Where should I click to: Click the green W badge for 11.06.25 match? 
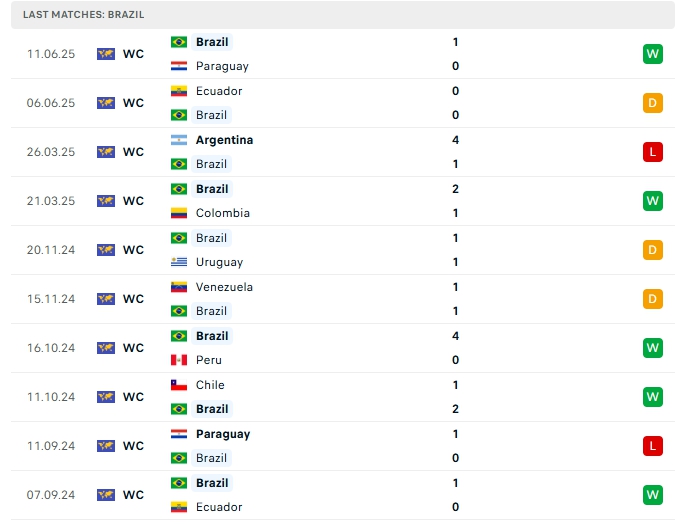pos(653,54)
